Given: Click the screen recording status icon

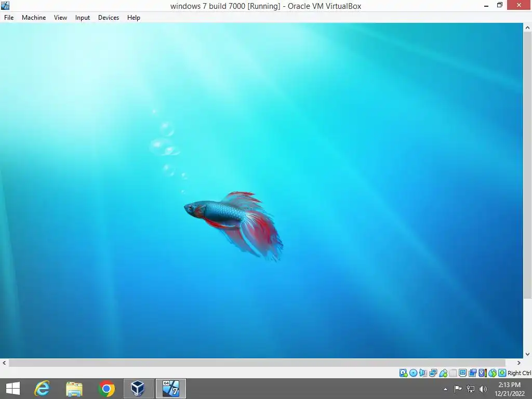Looking at the screenshot, I should point(473,373).
